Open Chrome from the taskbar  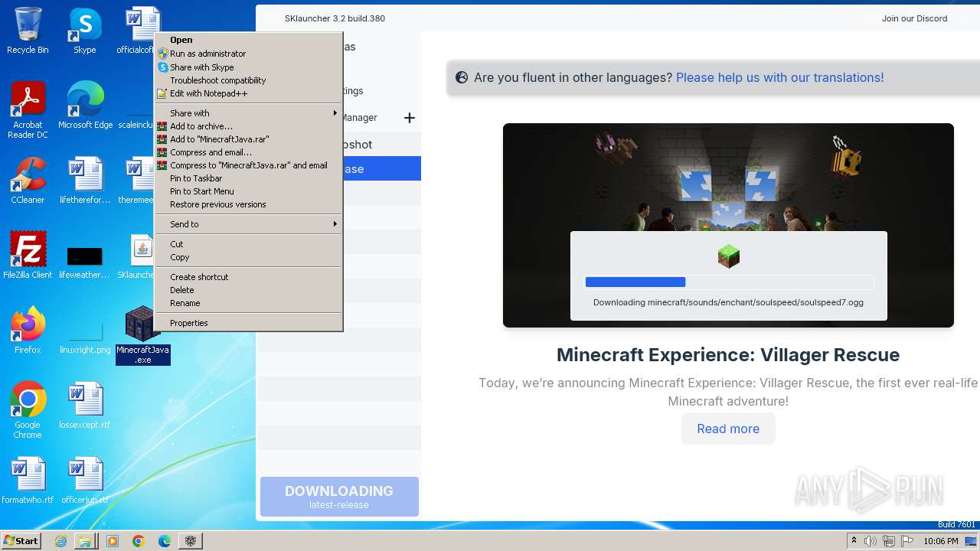[139, 541]
